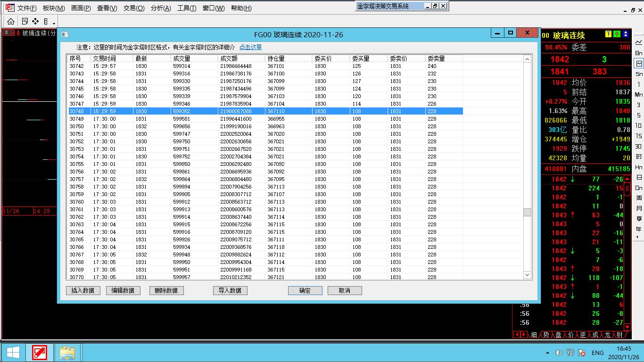Click the 删除数据 button
Viewport: 644px width, 362px height.
(x=166, y=290)
